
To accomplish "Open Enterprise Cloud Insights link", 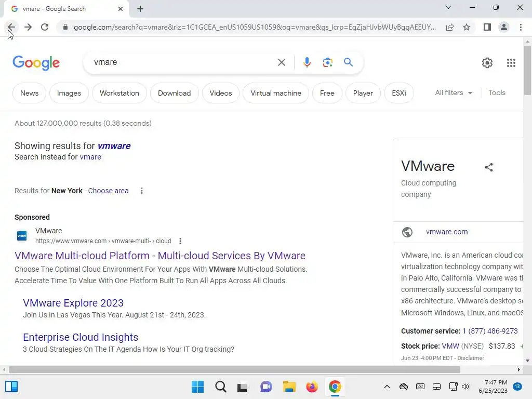I will [81, 337].
